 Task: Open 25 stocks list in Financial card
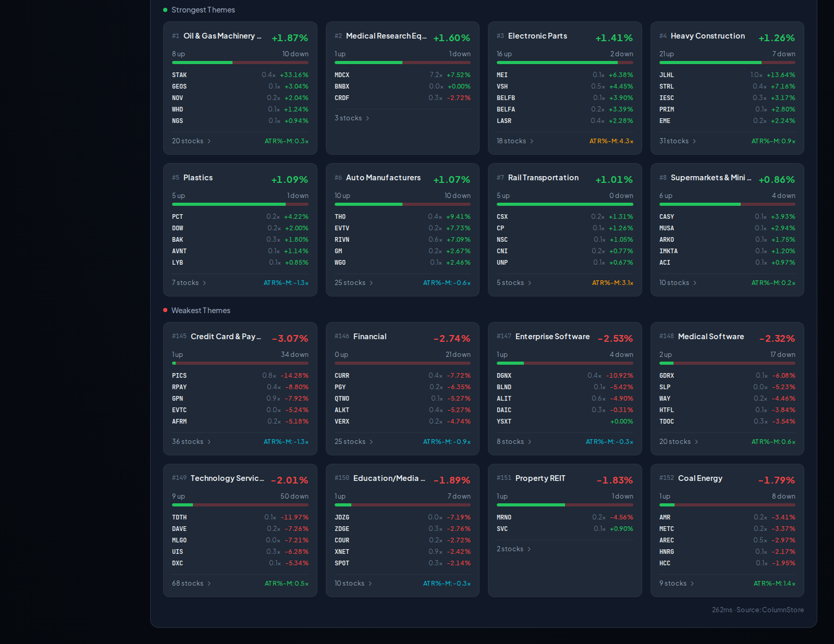click(x=354, y=442)
